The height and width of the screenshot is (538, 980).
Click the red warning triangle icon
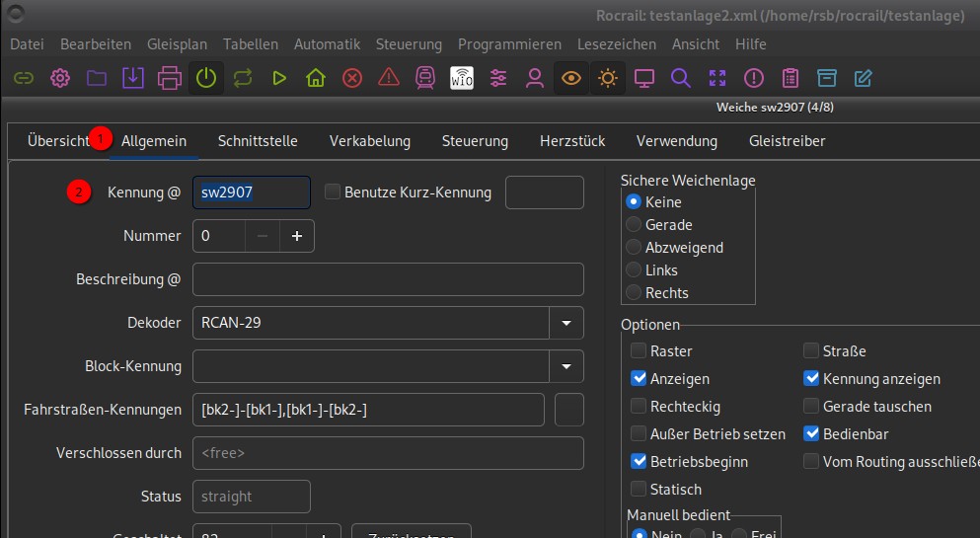(x=389, y=78)
